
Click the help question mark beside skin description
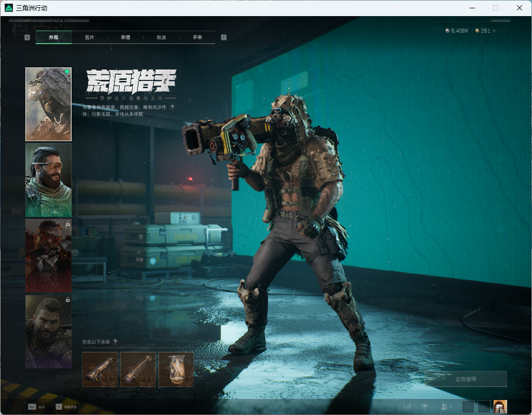point(172,107)
